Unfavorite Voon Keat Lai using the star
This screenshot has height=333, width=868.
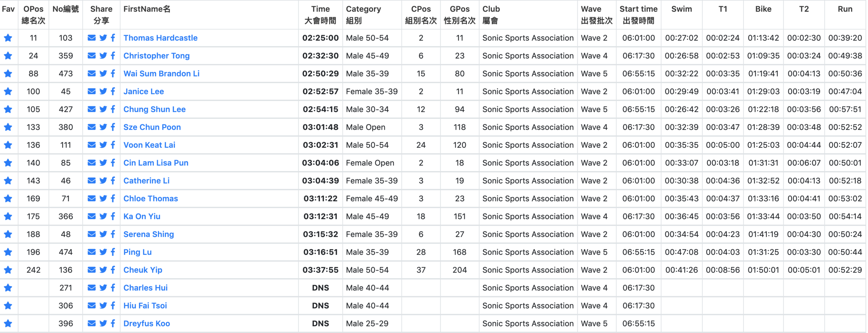coord(8,145)
